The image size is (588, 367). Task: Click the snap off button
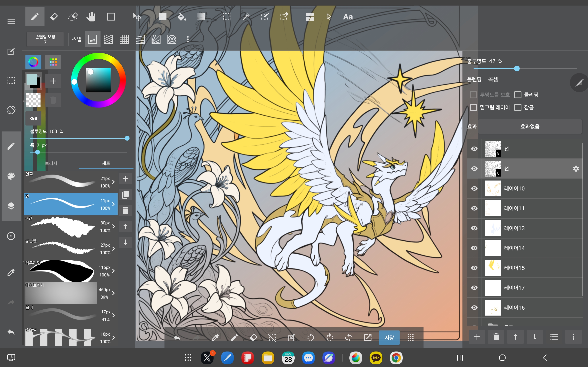pyautogui.click(x=92, y=39)
